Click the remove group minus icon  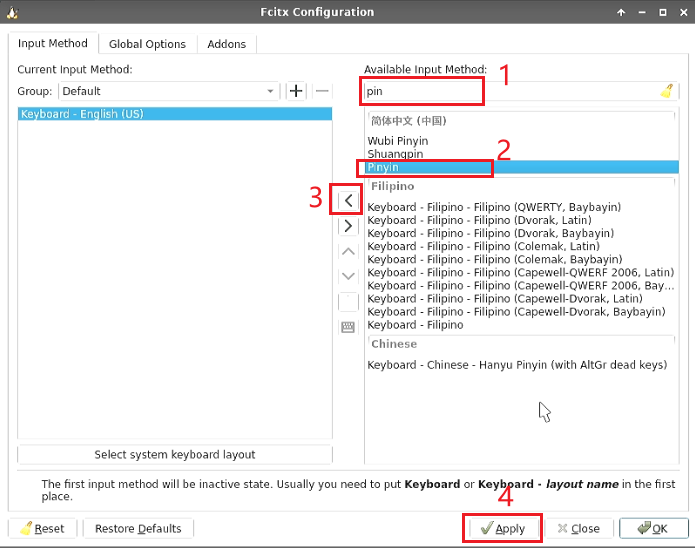click(x=322, y=91)
